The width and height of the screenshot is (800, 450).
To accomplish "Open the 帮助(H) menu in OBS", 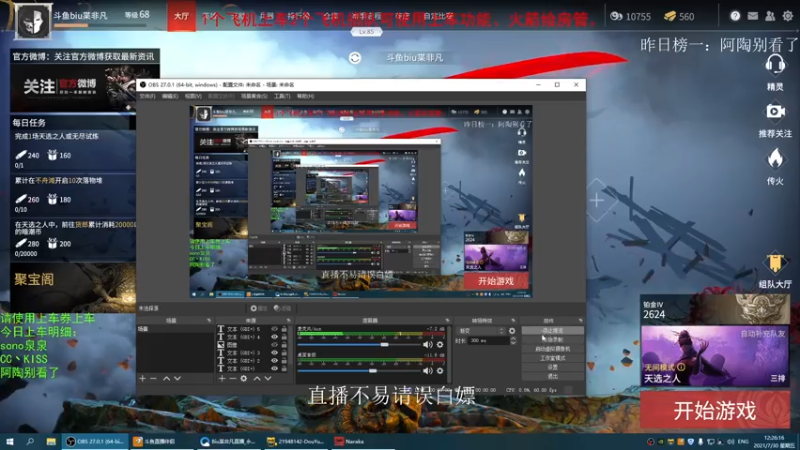I will 305,96.
